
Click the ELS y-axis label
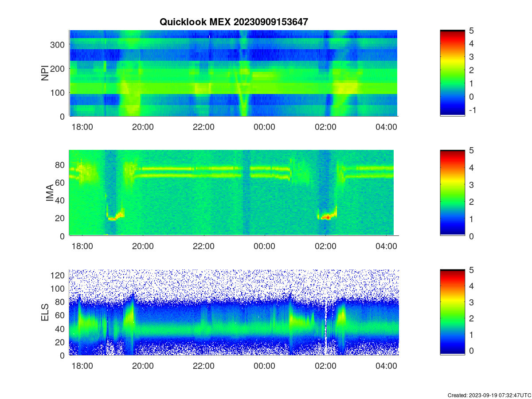point(45,313)
